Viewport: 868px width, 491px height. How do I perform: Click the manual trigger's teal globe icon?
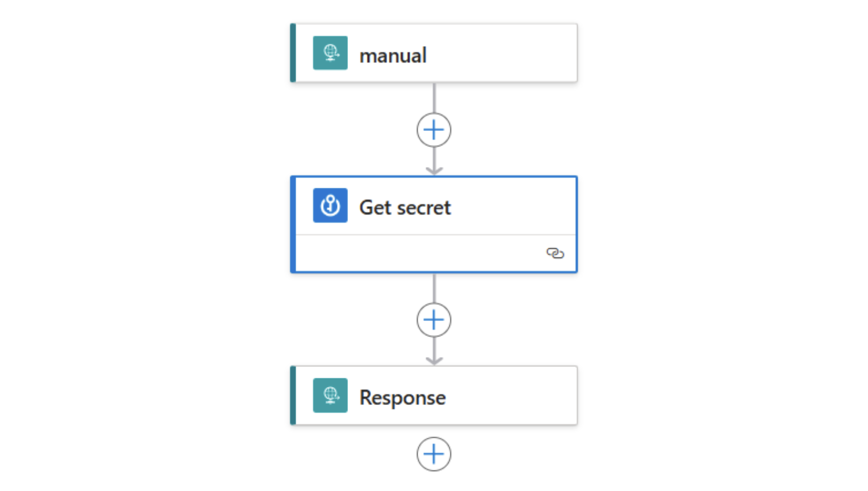(x=330, y=53)
